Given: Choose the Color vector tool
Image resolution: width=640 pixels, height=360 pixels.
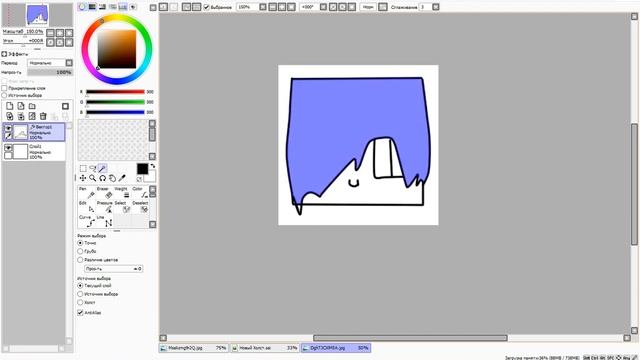Looking at the screenshot, I should (x=140, y=193).
